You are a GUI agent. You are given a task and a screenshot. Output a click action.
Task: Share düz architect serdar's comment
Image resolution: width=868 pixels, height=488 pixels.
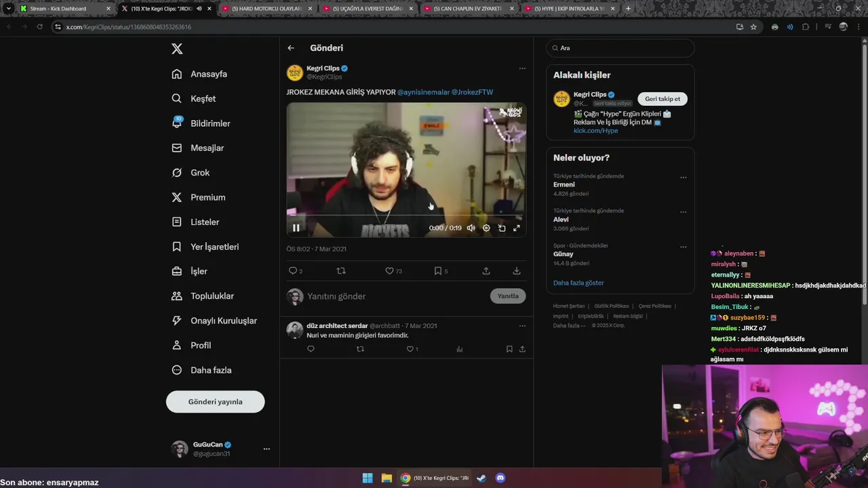coord(522,349)
